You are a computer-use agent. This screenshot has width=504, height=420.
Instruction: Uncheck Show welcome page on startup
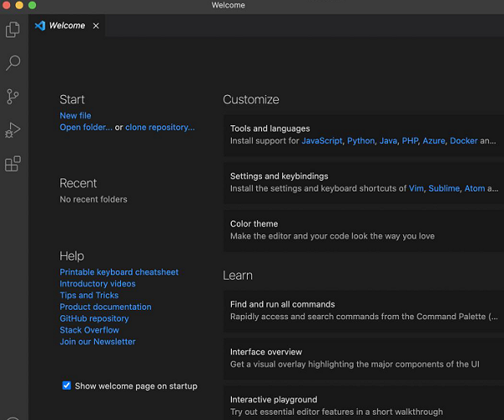tap(66, 386)
